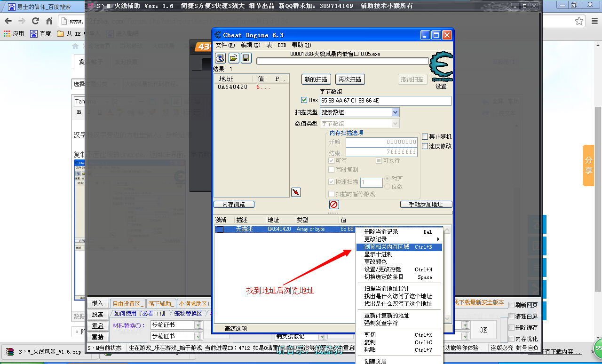Click Chrome's reload page icon
This screenshot has height=364, width=602.
click(x=35, y=21)
